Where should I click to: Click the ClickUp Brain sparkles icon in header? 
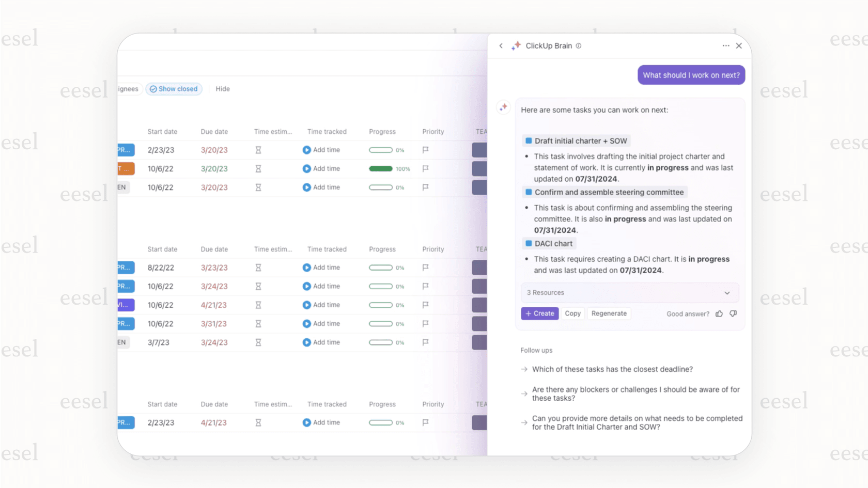(x=515, y=45)
